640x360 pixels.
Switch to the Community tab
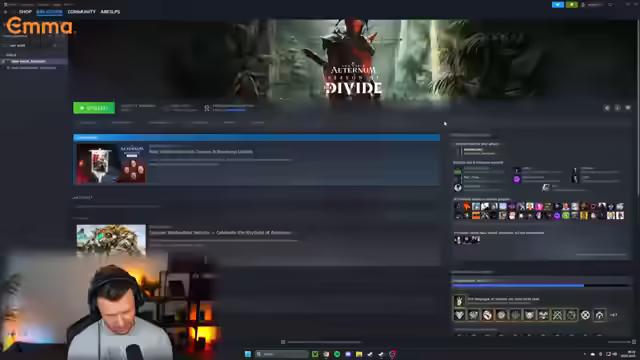coord(82,12)
